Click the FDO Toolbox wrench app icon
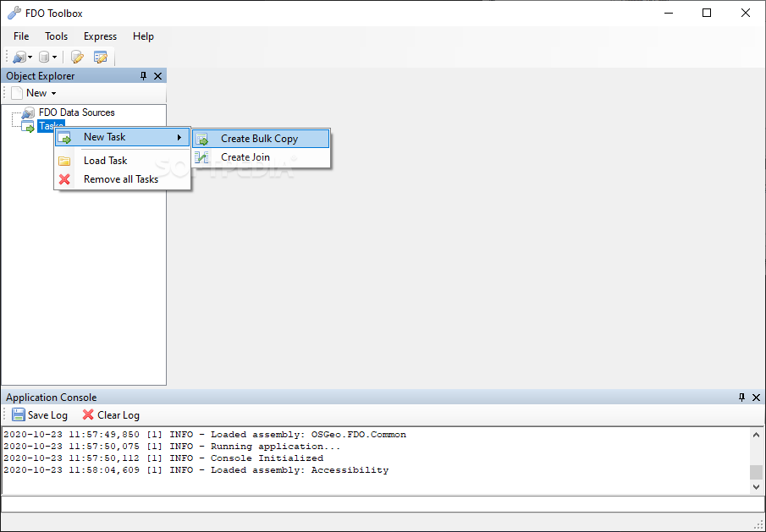 tap(14, 14)
